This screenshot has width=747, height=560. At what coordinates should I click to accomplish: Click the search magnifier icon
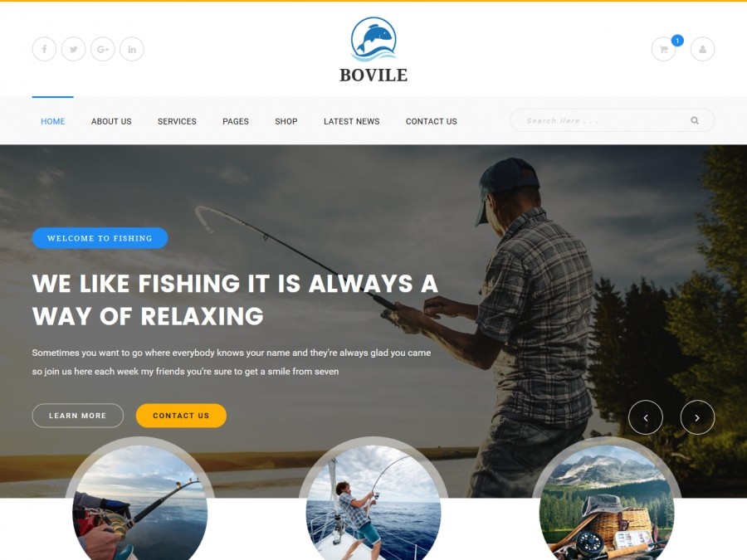point(695,120)
